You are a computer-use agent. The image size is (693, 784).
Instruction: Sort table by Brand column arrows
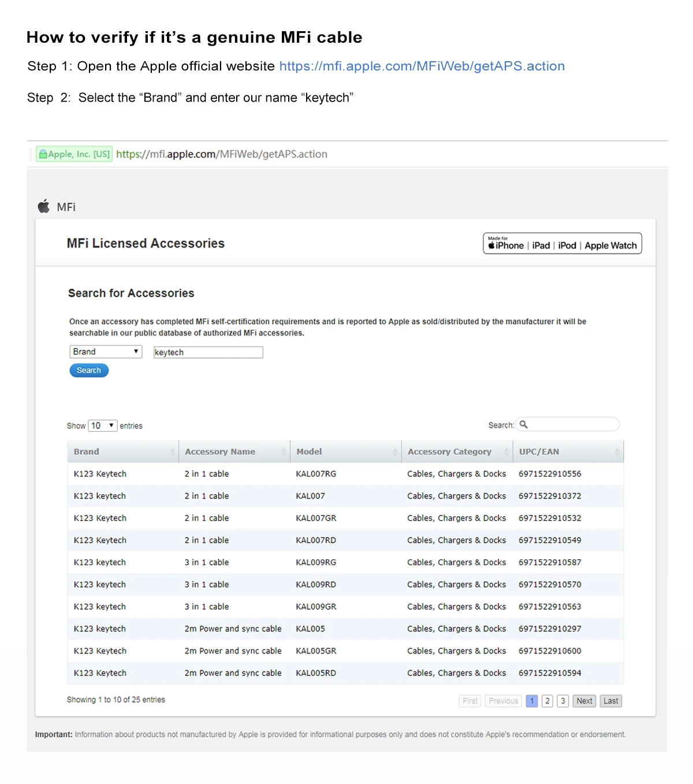point(172,452)
